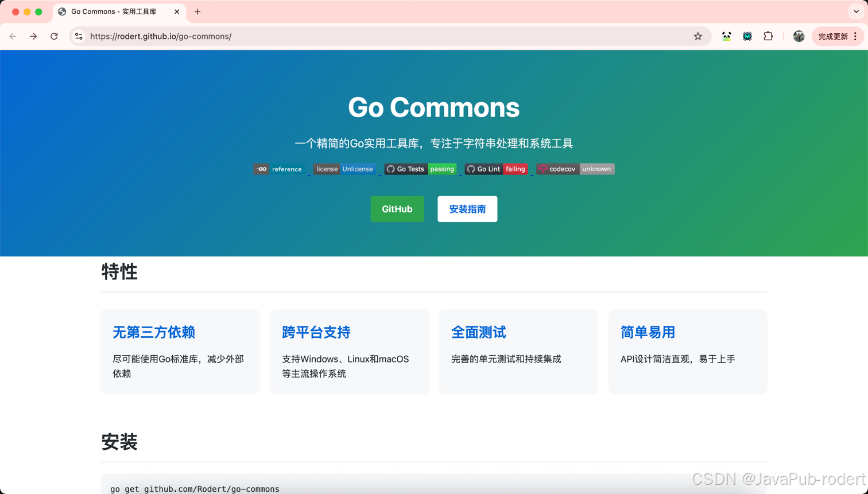The image size is (868, 494).
Task: Go forward to the next page
Action: [x=33, y=36]
